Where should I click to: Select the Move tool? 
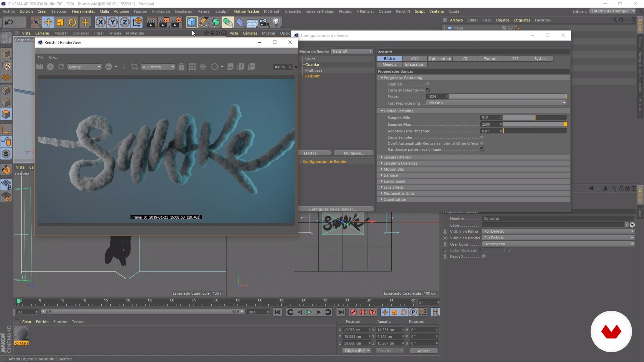coord(48,22)
